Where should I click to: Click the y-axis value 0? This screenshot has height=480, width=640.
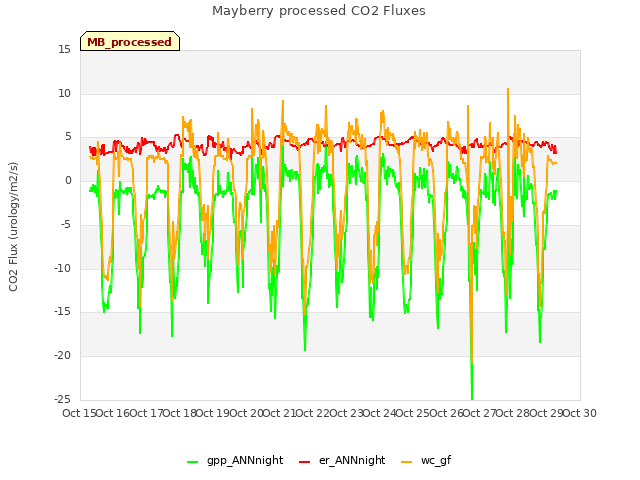click(x=68, y=181)
